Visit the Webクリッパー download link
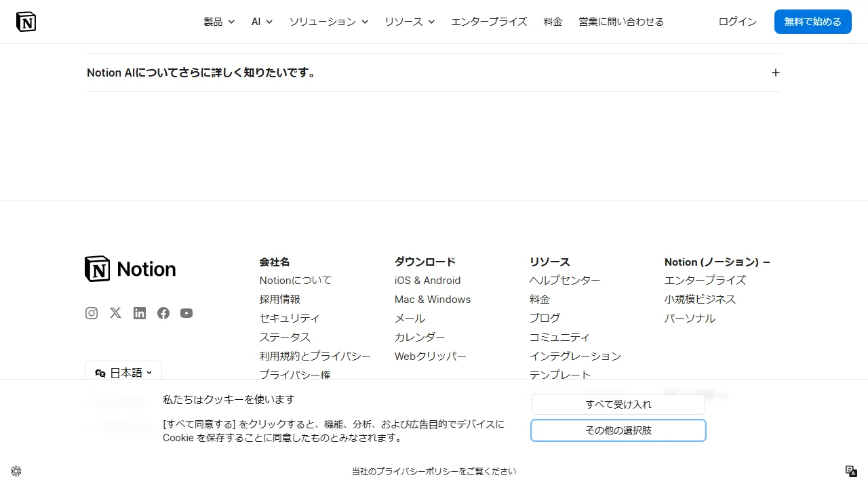This screenshot has height=488, width=868. [431, 356]
